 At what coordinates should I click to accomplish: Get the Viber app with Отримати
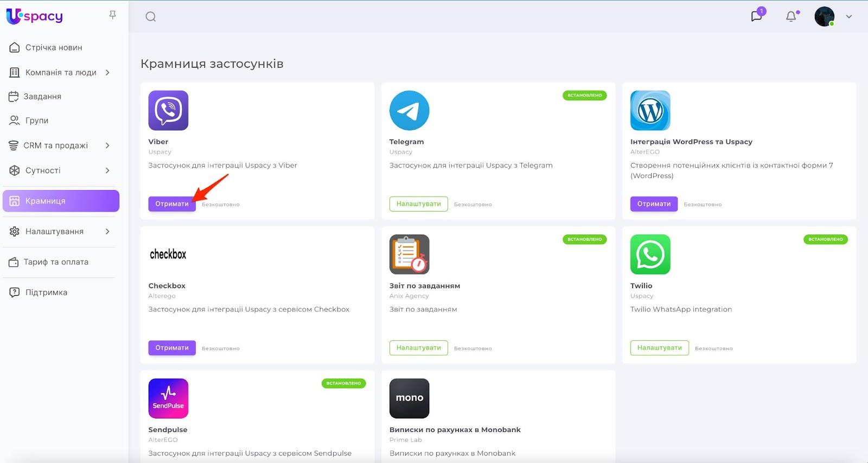point(172,204)
